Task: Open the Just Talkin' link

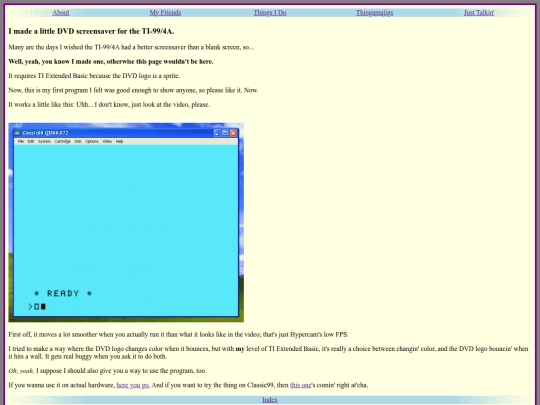Action: point(479,13)
